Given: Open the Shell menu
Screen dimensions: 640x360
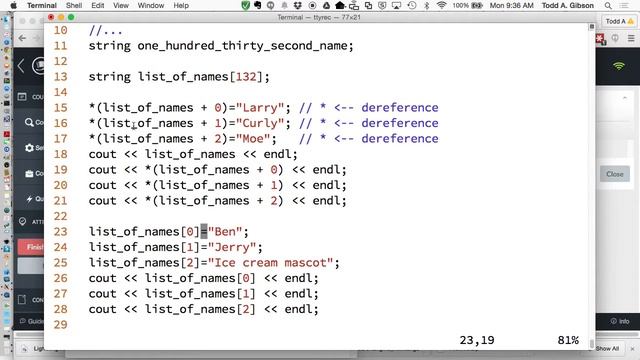Looking at the screenshot, I should point(74,5).
